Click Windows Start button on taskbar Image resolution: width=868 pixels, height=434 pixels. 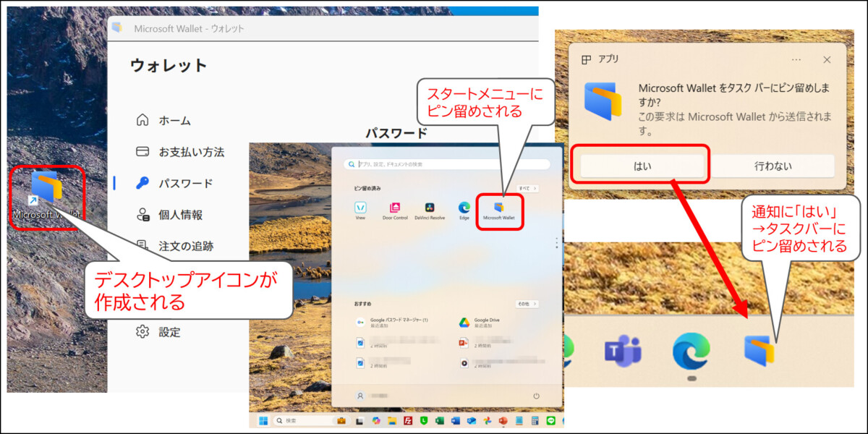263,420
